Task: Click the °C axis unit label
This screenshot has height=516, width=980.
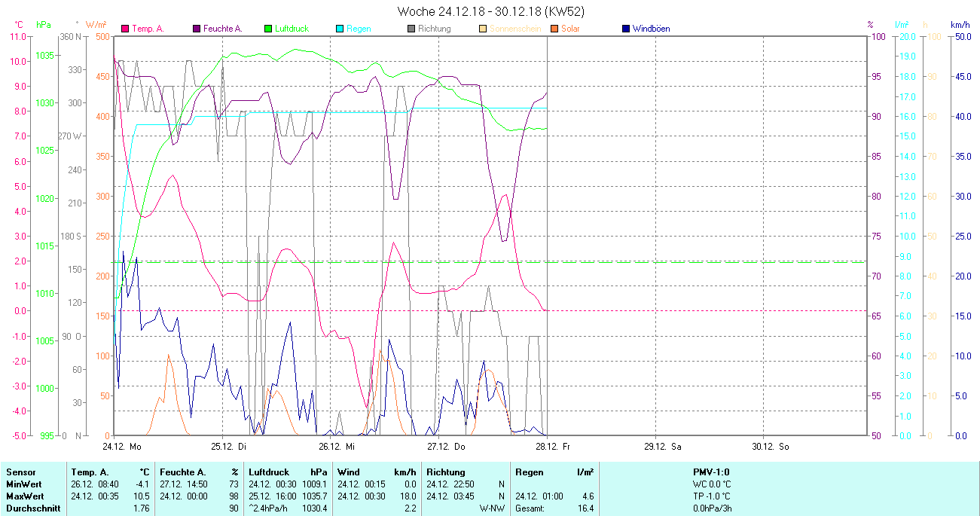Action: click(x=19, y=25)
